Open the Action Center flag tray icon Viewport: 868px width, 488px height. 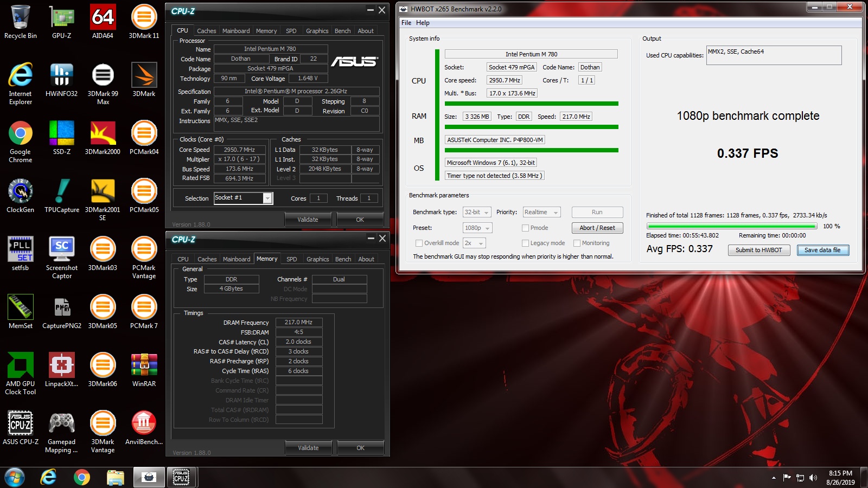tap(787, 478)
